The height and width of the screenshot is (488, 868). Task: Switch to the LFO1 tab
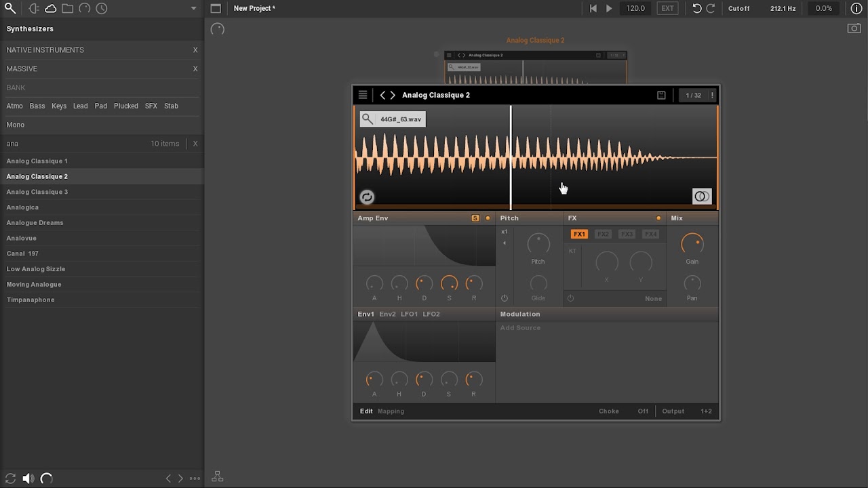(x=409, y=314)
